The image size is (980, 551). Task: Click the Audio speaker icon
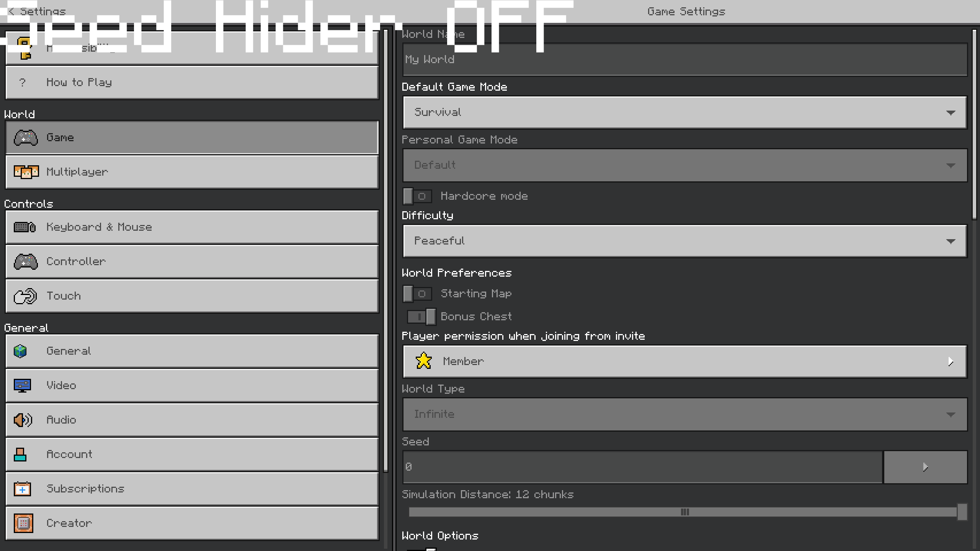(23, 420)
